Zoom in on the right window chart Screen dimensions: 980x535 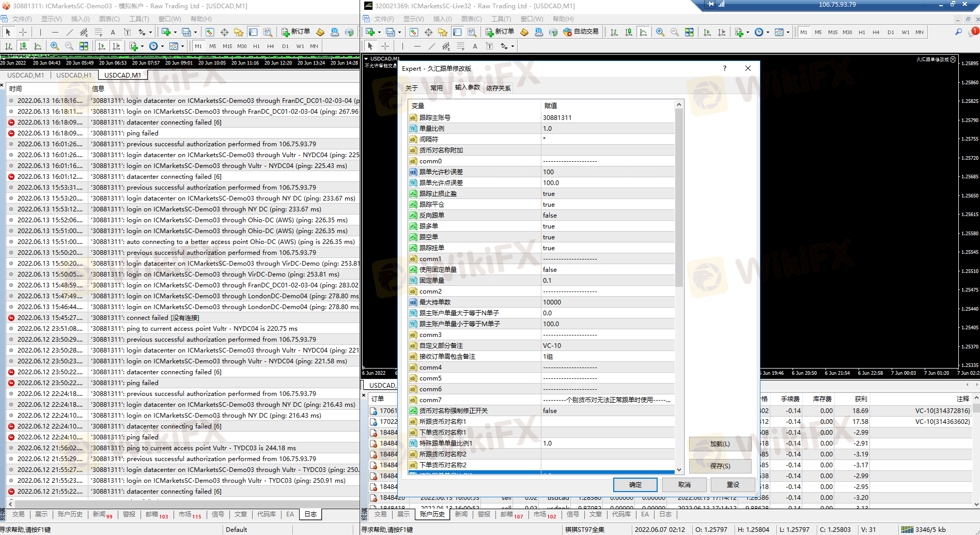coord(660,32)
